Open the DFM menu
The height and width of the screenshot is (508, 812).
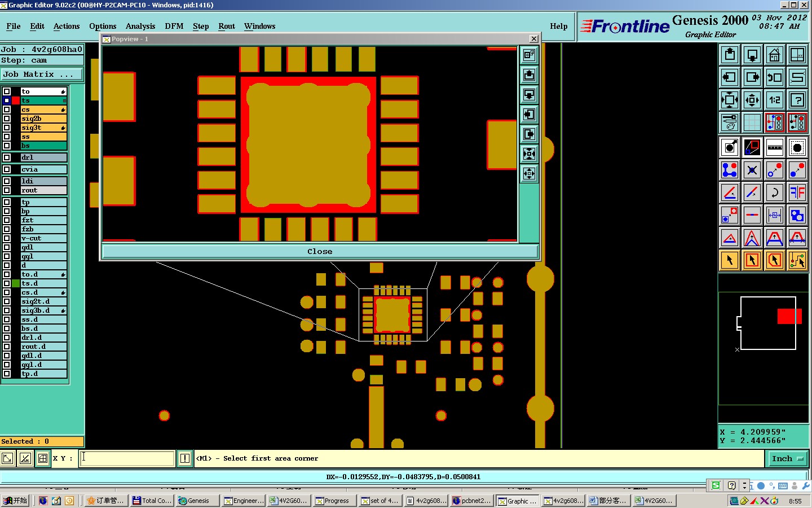point(174,26)
